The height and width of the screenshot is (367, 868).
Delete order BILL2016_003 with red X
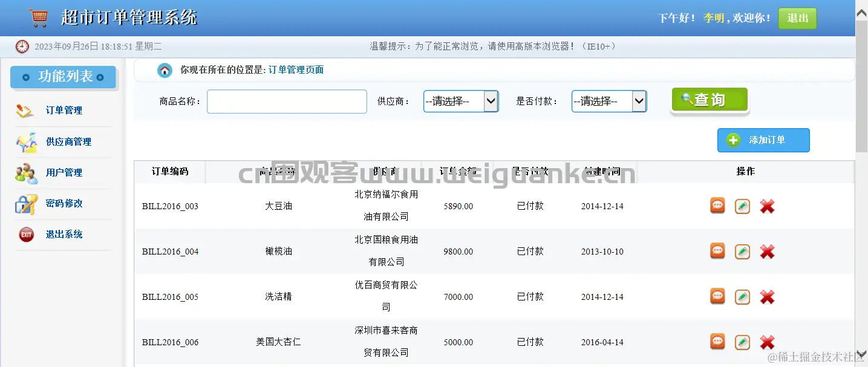pyautogui.click(x=767, y=206)
